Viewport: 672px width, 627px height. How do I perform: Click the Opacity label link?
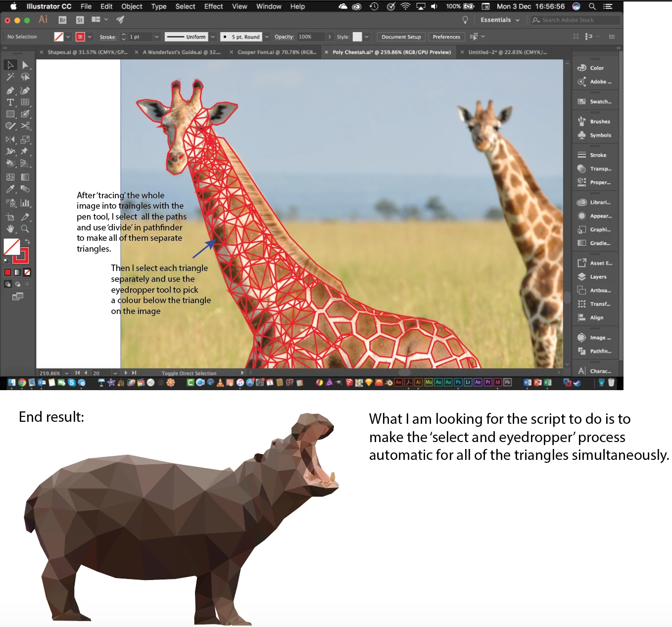point(284,37)
